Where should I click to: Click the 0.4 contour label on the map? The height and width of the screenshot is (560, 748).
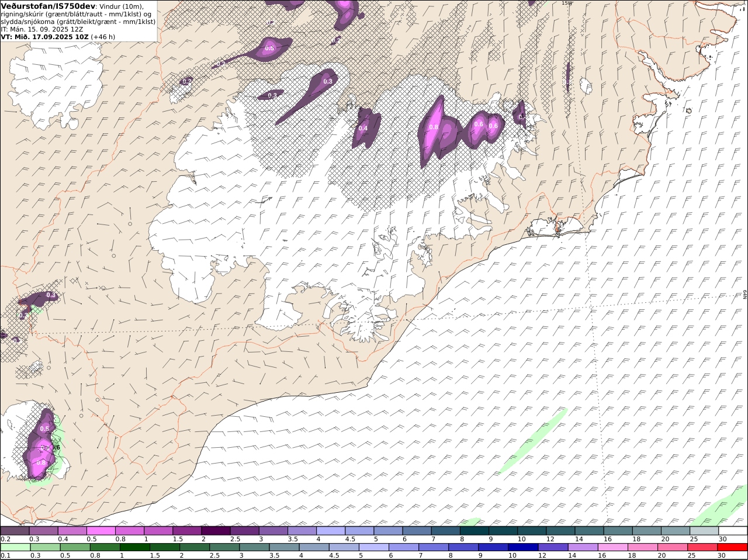(x=363, y=128)
